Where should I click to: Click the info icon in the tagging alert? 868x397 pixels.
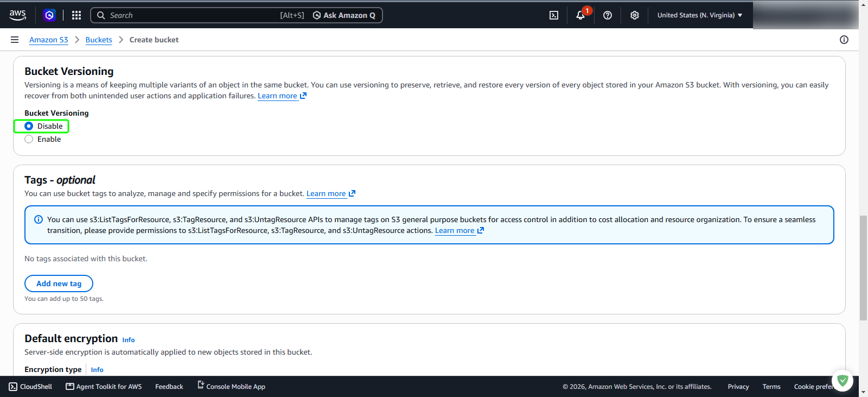coord(39,219)
